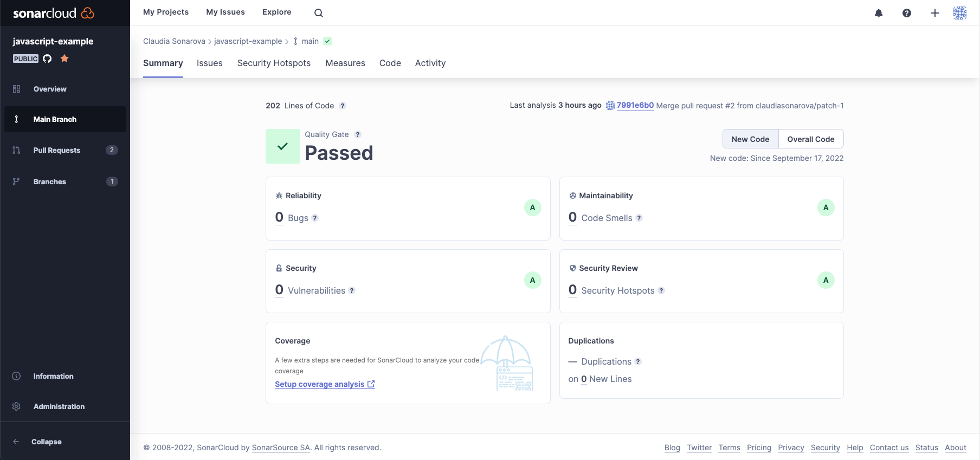Screen dimensions: 980x460
Task: Open the Status footer link
Action: pos(927,448)
